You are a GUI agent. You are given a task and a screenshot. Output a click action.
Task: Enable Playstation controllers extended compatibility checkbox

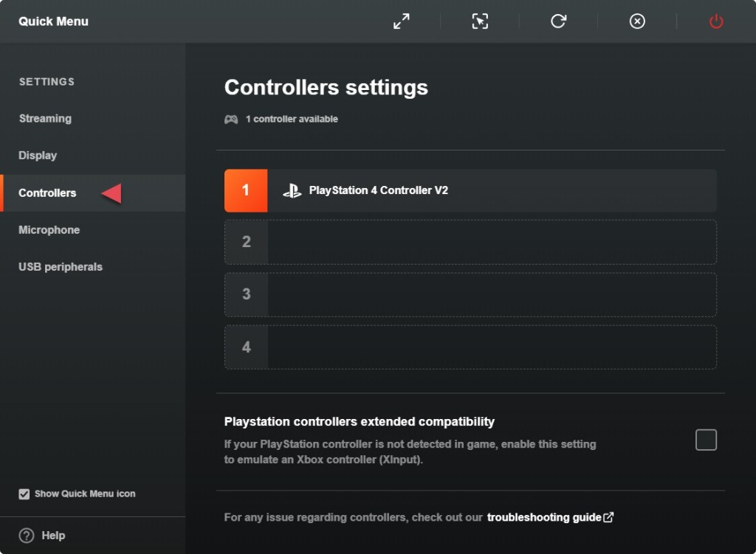coord(706,440)
